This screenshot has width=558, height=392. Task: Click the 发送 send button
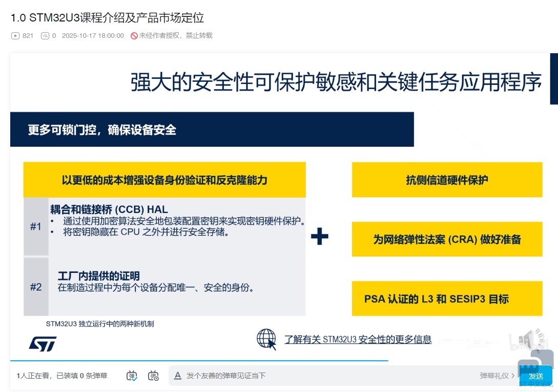tap(536, 376)
